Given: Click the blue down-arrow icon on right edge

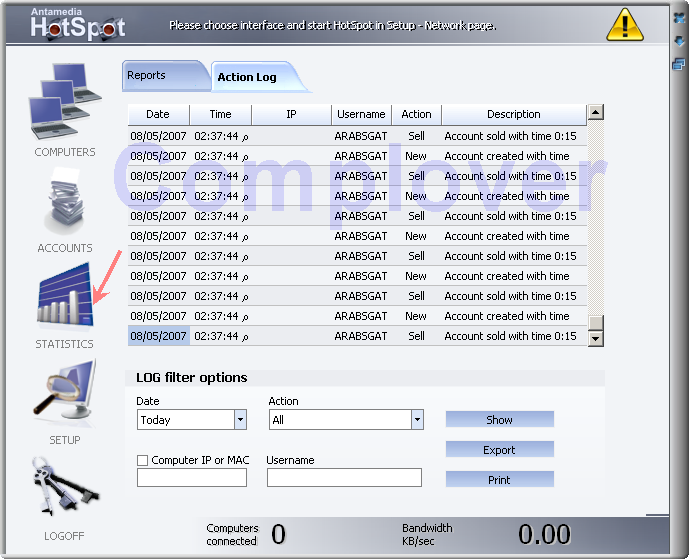Looking at the screenshot, I should click(x=679, y=42).
